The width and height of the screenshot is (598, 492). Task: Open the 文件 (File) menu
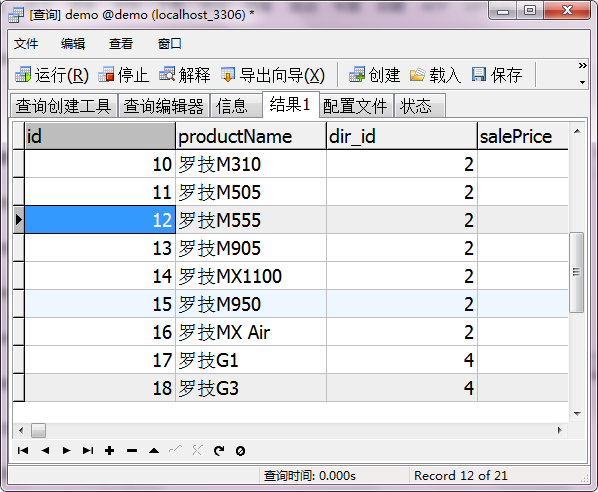[26, 44]
